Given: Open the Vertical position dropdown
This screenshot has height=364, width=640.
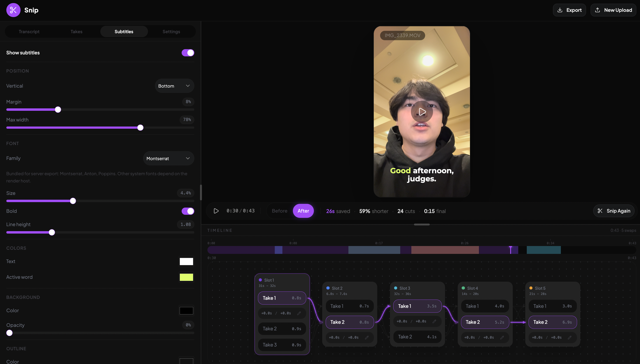Looking at the screenshot, I should (174, 86).
